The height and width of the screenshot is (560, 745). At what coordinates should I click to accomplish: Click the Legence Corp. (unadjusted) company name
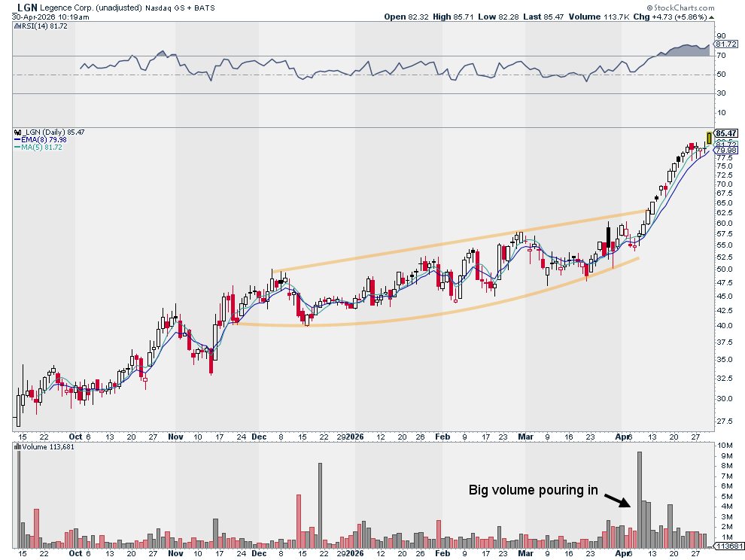tap(91, 8)
